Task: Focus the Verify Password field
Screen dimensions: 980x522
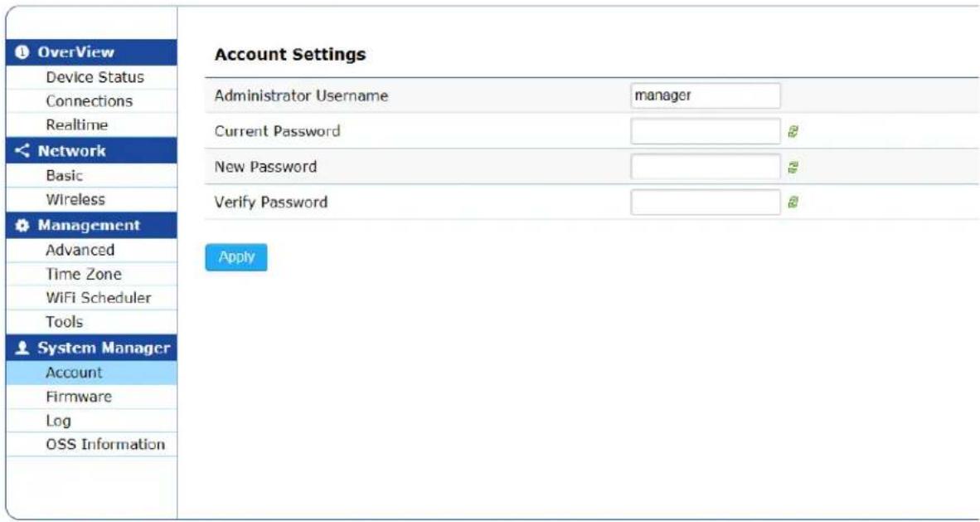Action: pyautogui.click(x=706, y=202)
